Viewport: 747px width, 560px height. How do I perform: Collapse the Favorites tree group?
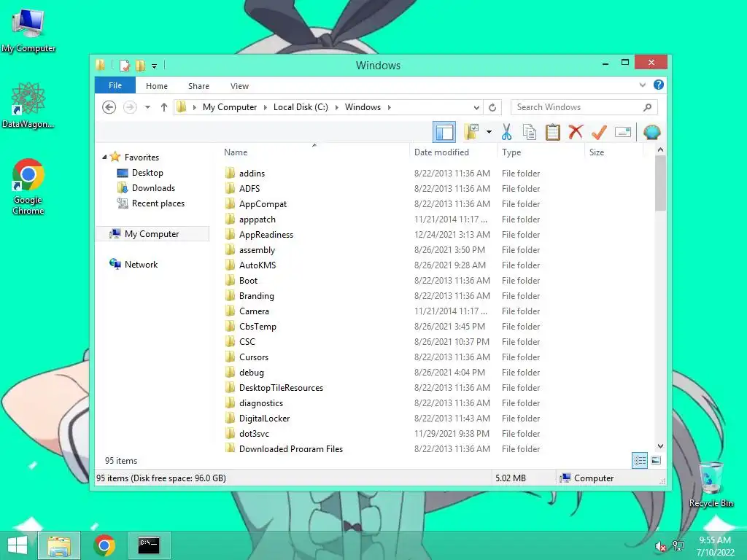click(x=104, y=157)
